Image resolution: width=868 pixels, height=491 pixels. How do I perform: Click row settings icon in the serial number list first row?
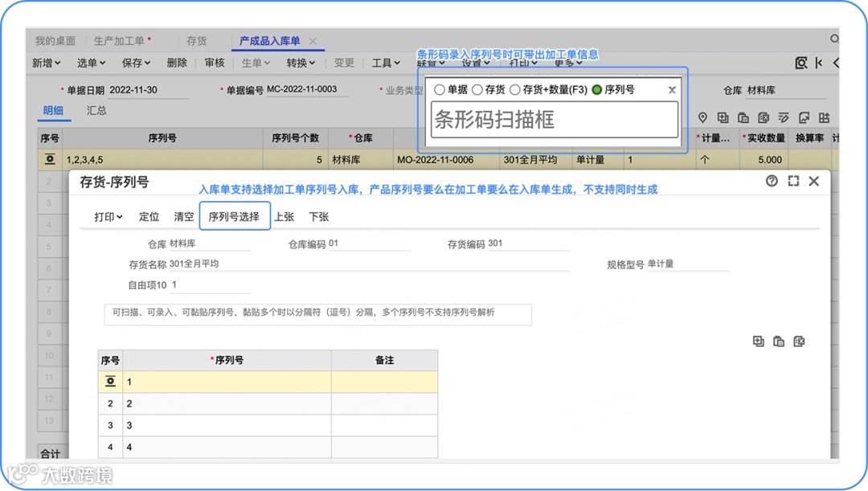coord(110,382)
